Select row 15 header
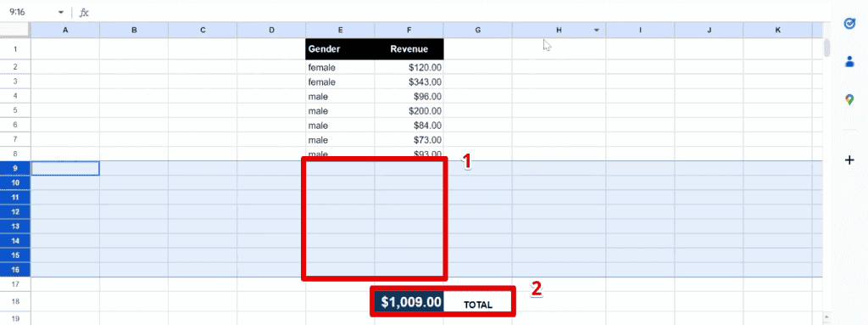Screen dimensions: 868x325 [x=15, y=255]
